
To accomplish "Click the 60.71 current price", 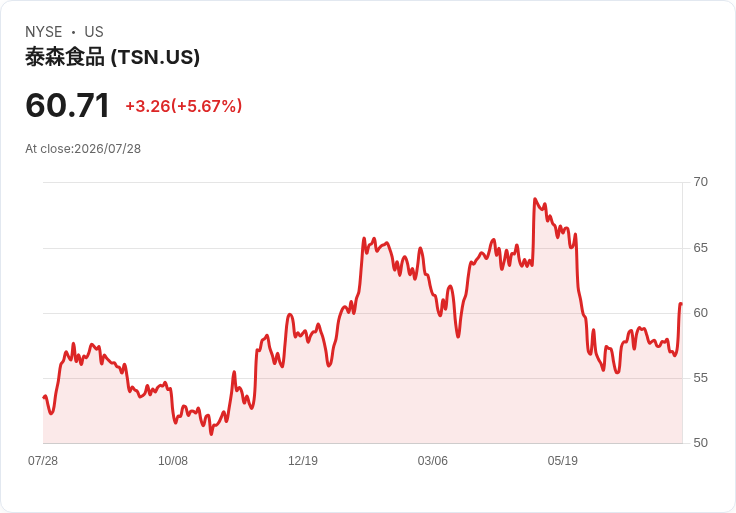I will pyautogui.click(x=68, y=105).
